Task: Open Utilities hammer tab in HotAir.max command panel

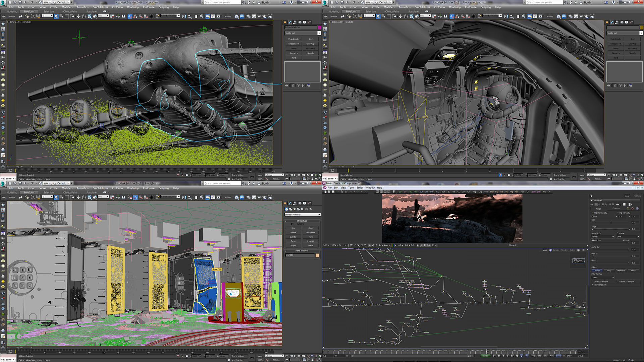Action: [x=309, y=22]
